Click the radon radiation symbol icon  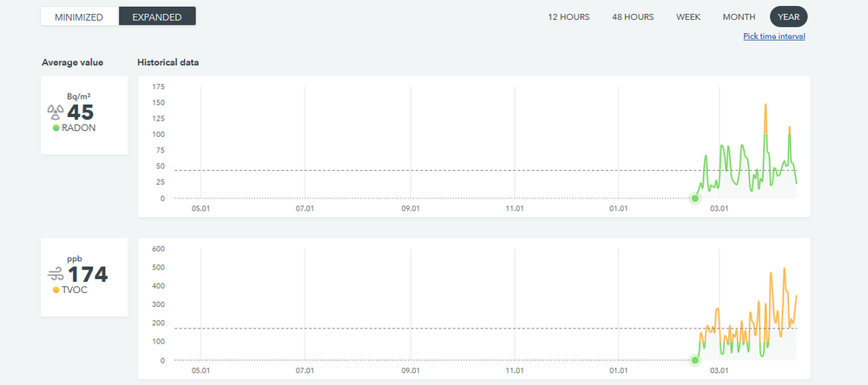[55, 113]
